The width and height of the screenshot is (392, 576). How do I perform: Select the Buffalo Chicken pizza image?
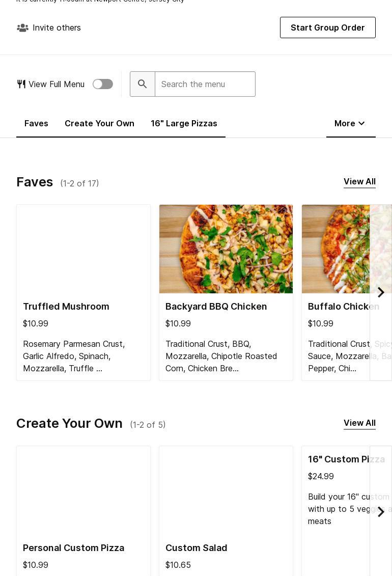click(336, 249)
